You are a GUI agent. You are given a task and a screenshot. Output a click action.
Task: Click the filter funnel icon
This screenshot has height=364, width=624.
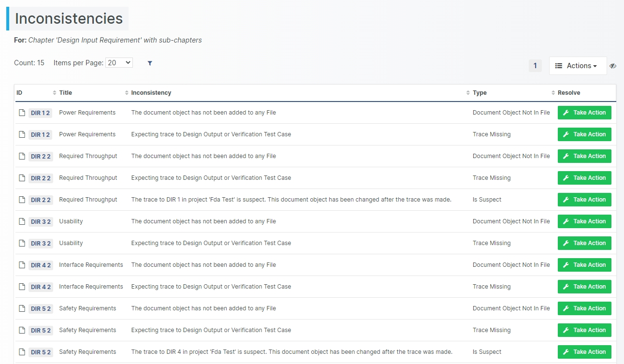[x=150, y=63]
